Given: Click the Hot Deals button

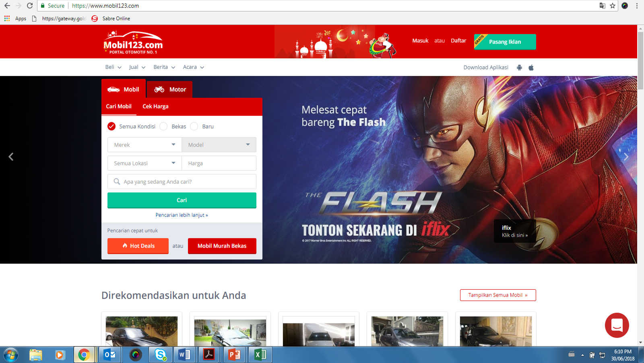Looking at the screenshot, I should point(138,246).
